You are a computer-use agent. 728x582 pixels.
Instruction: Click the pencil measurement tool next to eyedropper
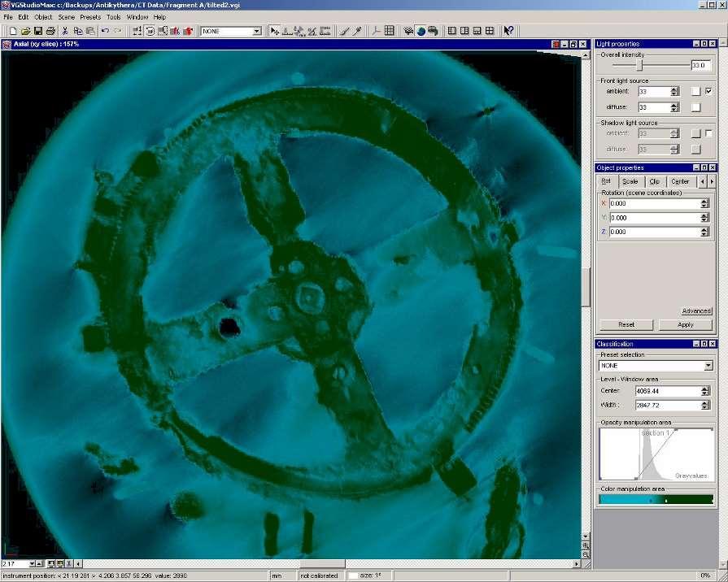tap(344, 31)
